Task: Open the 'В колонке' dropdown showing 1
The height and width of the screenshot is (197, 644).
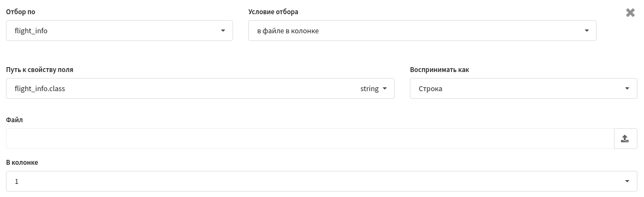Action: coord(321,181)
